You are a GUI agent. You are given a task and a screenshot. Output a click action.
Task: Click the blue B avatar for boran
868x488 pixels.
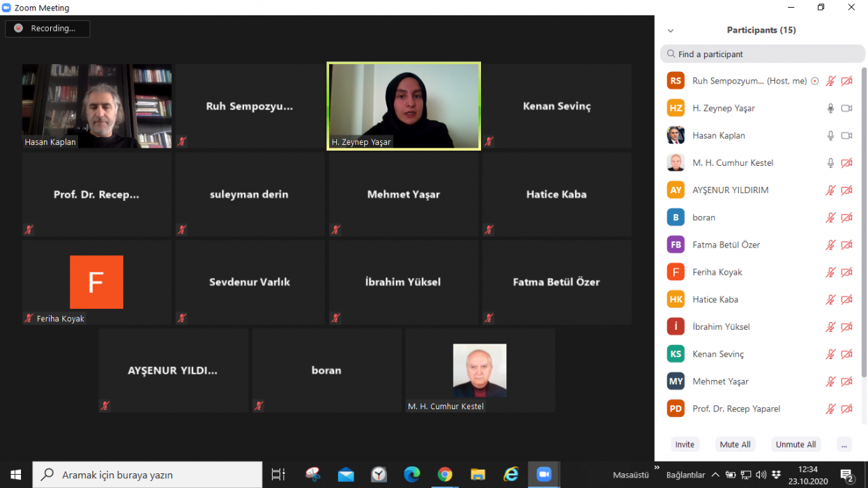click(x=676, y=218)
